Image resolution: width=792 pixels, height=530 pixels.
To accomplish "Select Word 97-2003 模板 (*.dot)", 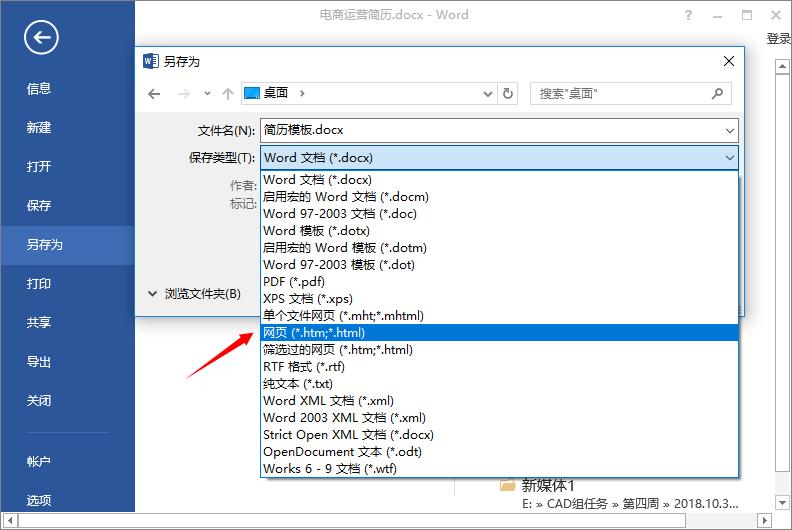I will pos(500,265).
